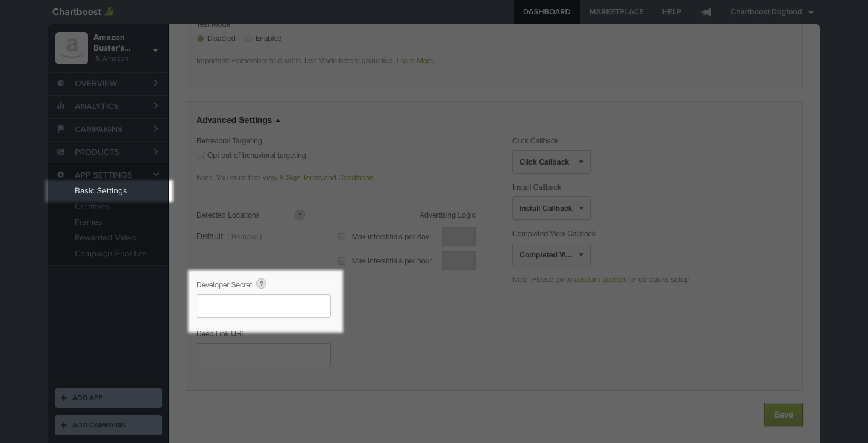Image resolution: width=868 pixels, height=443 pixels.
Task: Click the Add Campaign button
Action: pyautogui.click(x=108, y=425)
